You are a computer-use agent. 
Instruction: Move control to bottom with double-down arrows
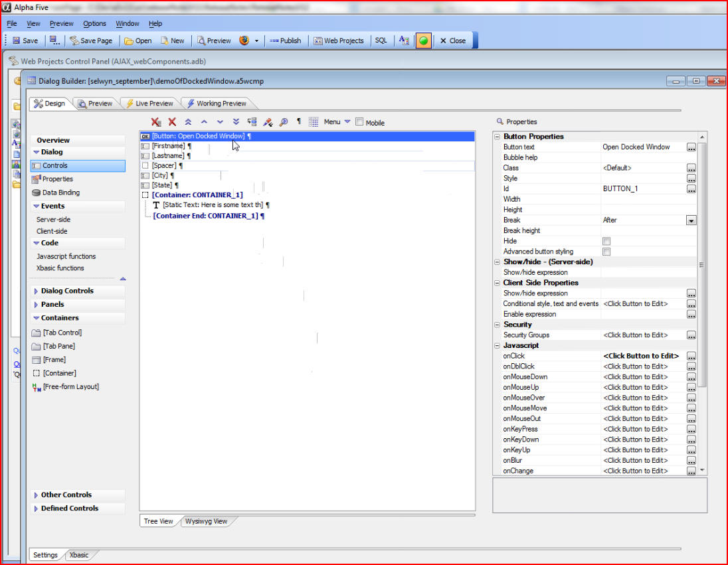pos(236,121)
